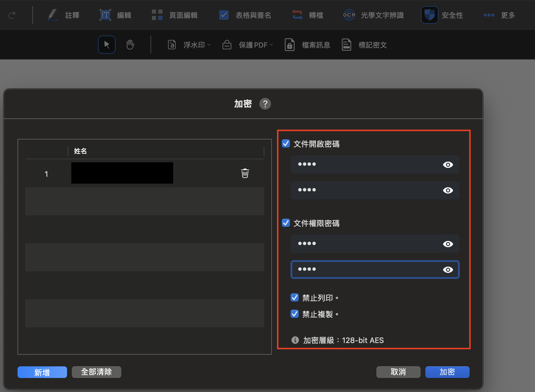Switch to the 編輯 edit tab
The height and width of the screenshot is (392, 535).
(x=115, y=15)
